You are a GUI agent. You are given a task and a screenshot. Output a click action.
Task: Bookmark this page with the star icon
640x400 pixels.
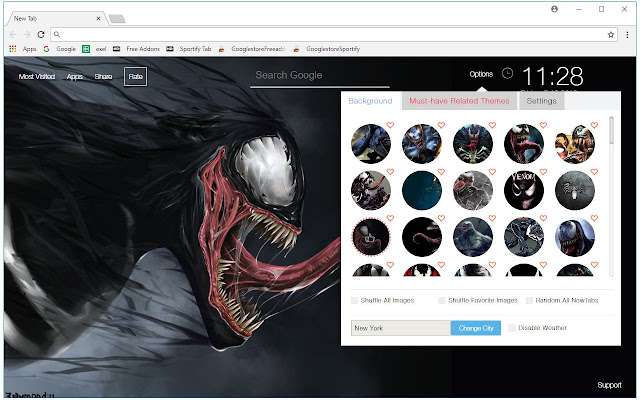pyautogui.click(x=611, y=35)
